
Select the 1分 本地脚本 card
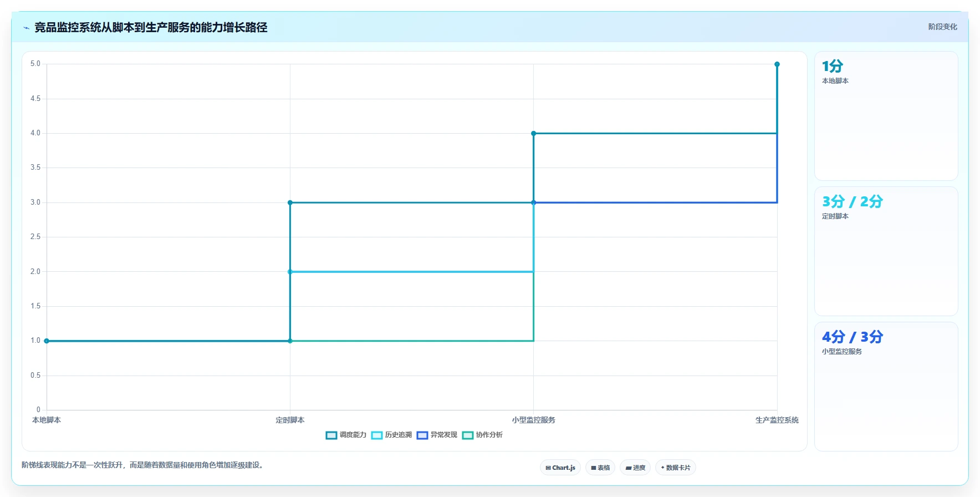[886, 116]
